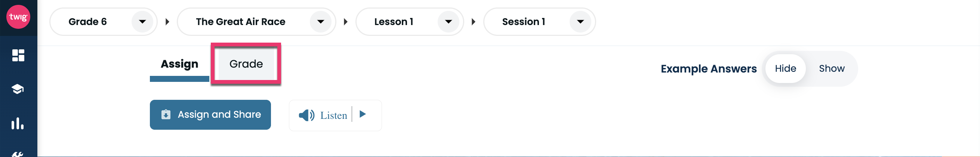Open the graduation cap classes icon
The width and height of the screenshot is (980, 157).
click(18, 89)
